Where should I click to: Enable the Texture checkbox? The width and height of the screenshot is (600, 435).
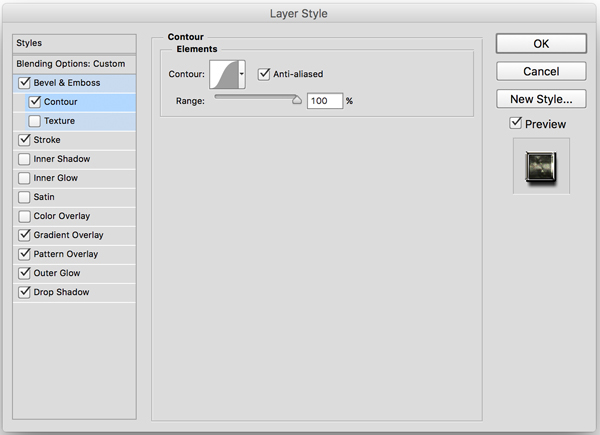[35, 121]
